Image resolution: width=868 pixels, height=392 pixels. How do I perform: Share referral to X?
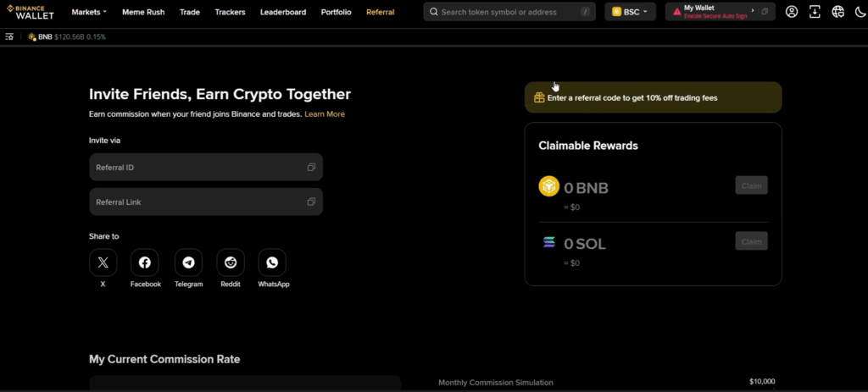click(x=103, y=262)
